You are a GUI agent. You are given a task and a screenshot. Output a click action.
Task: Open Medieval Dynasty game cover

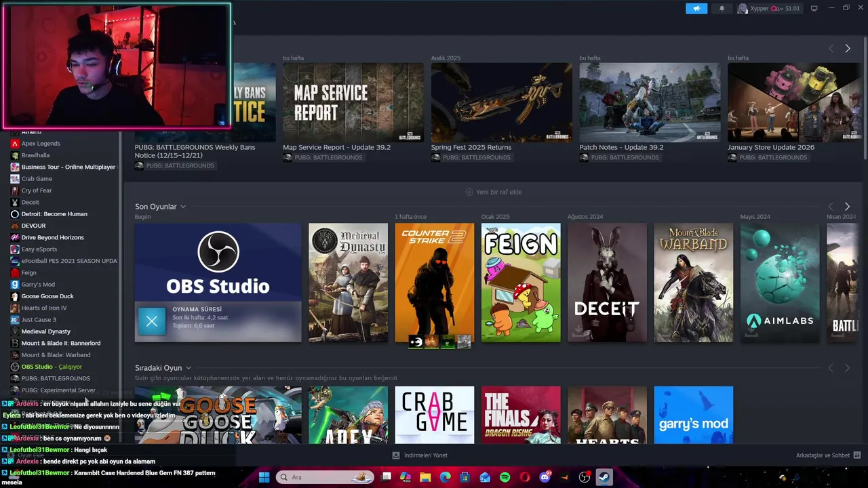348,283
